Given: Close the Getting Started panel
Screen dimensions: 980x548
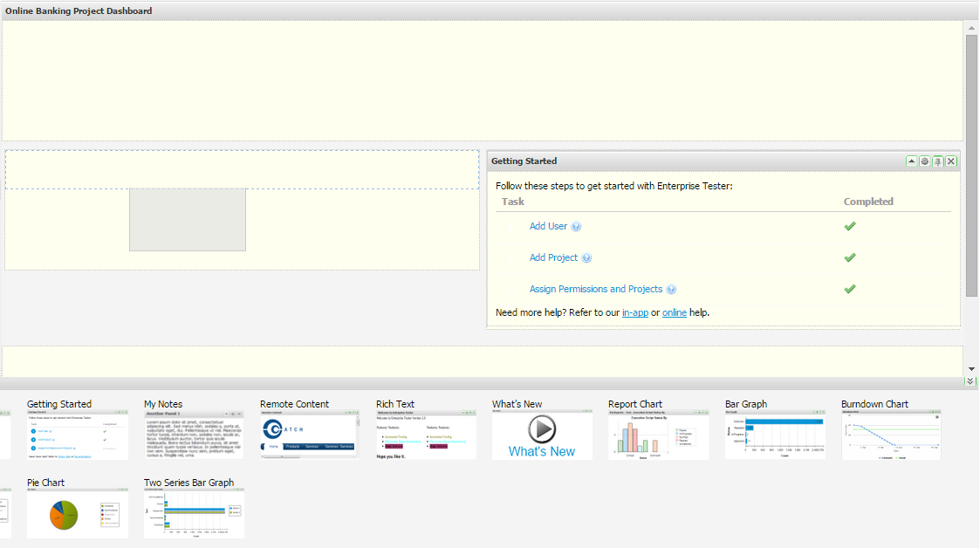Looking at the screenshot, I should [x=951, y=161].
